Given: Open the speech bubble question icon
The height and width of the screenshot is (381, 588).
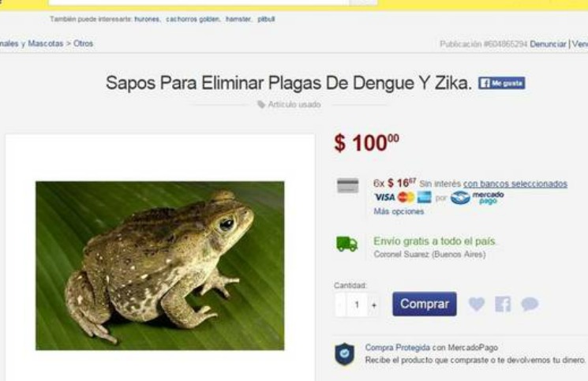Looking at the screenshot, I should point(530,304).
